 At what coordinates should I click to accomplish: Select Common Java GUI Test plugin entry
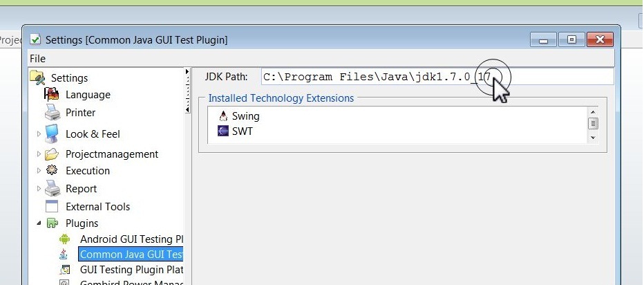(131, 255)
